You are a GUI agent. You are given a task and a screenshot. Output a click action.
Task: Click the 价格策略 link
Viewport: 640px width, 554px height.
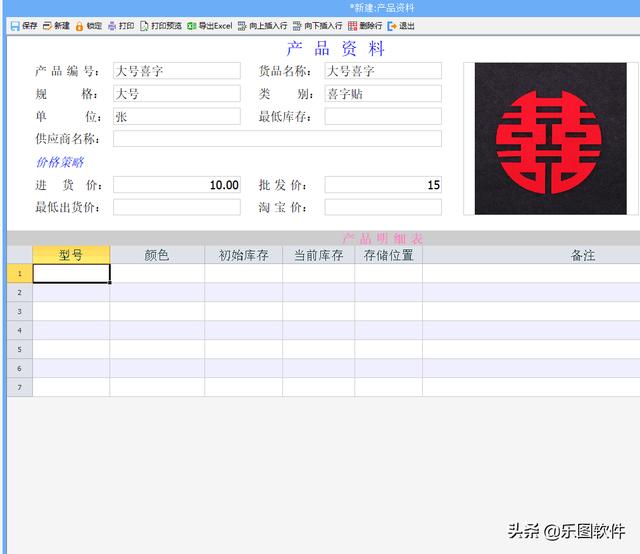tap(60, 162)
